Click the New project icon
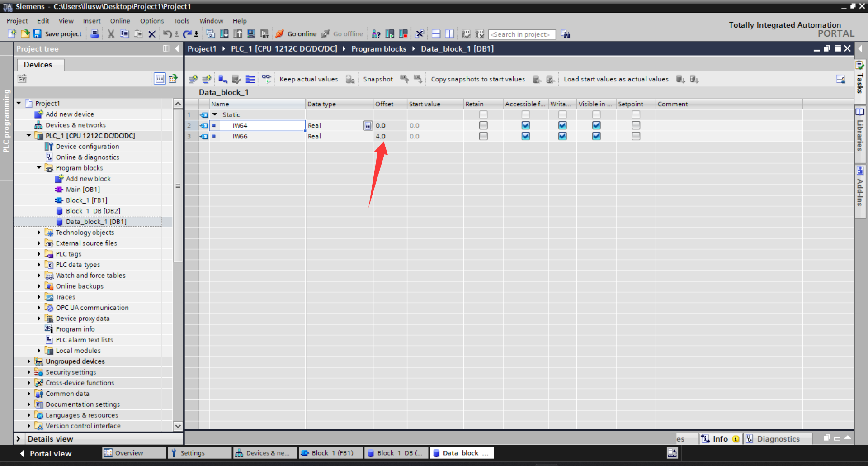The height and width of the screenshot is (466, 868). [x=12, y=34]
